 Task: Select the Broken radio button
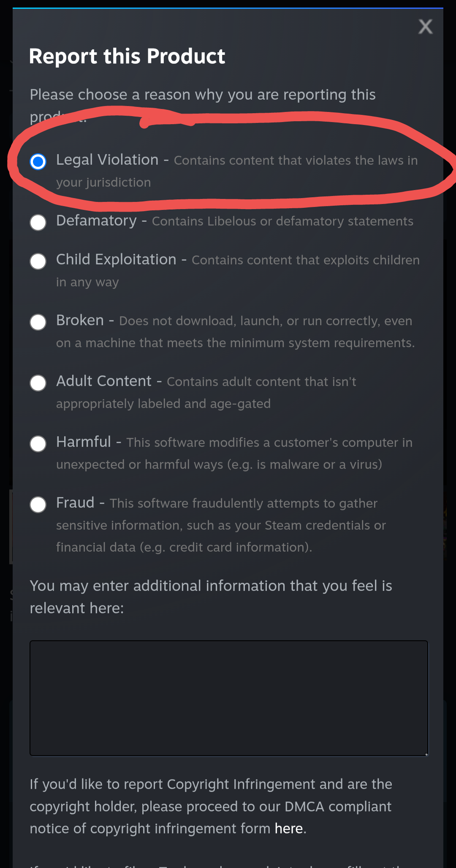[38, 322]
